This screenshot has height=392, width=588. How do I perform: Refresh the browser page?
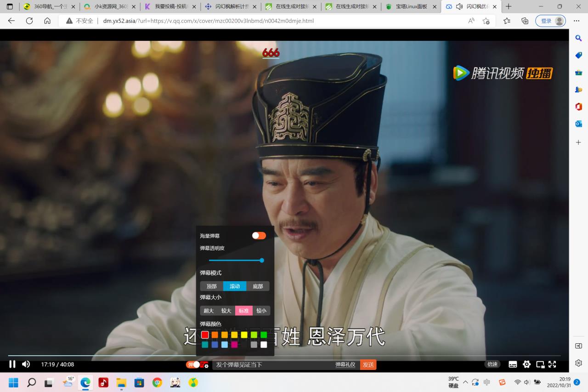pos(29,21)
